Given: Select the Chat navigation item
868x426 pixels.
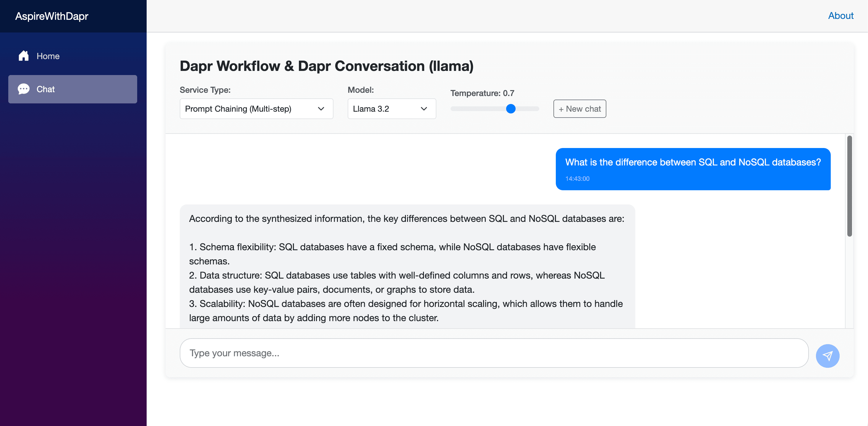Looking at the screenshot, I should pos(73,89).
